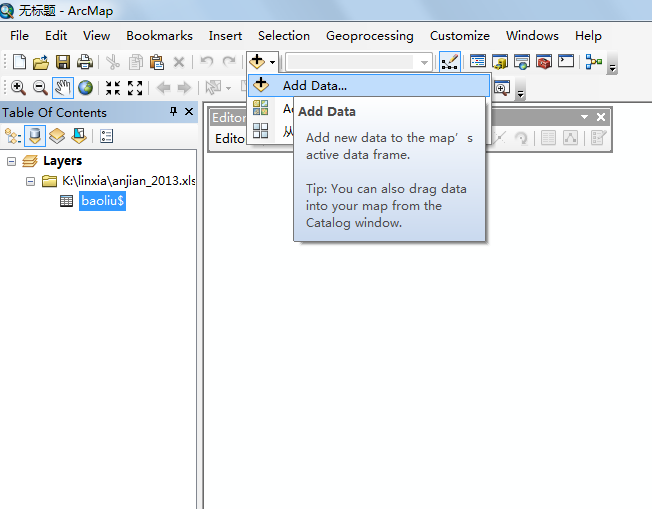
Task: Open the Customize menu
Action: click(459, 36)
